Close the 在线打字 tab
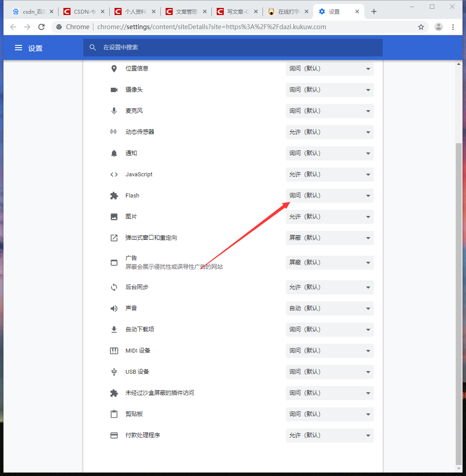The image size is (466, 476). [x=307, y=11]
